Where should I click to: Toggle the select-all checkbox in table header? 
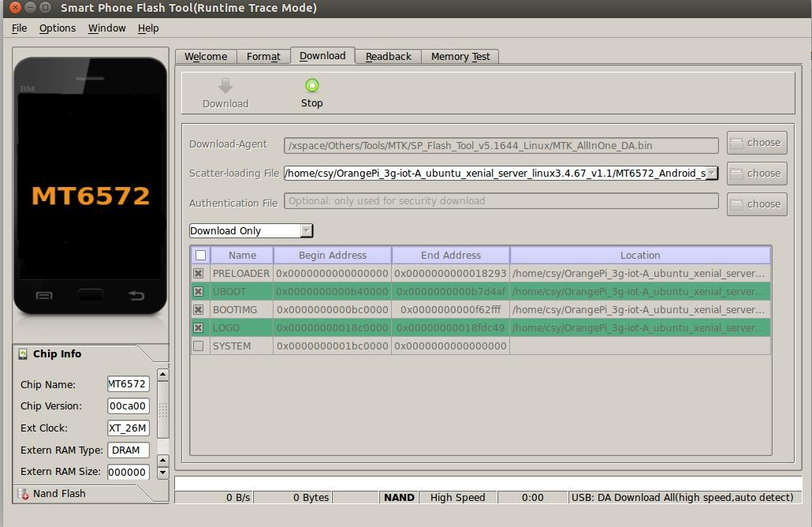tap(200, 255)
